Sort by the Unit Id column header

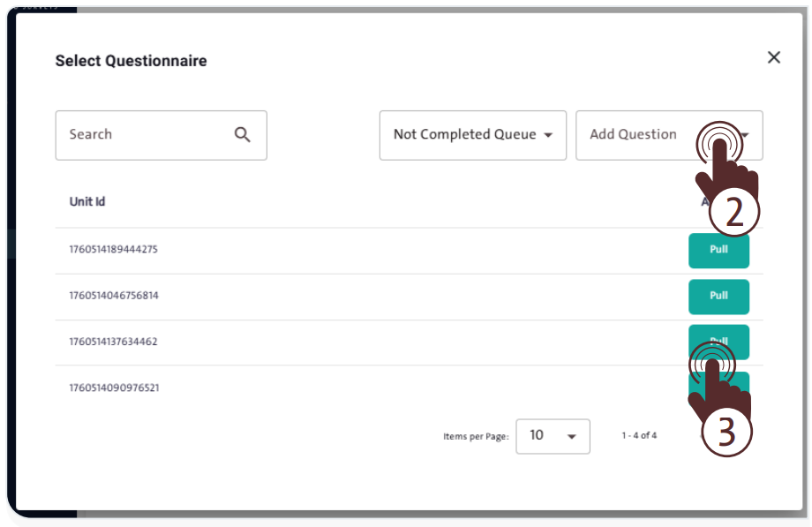[x=87, y=202]
